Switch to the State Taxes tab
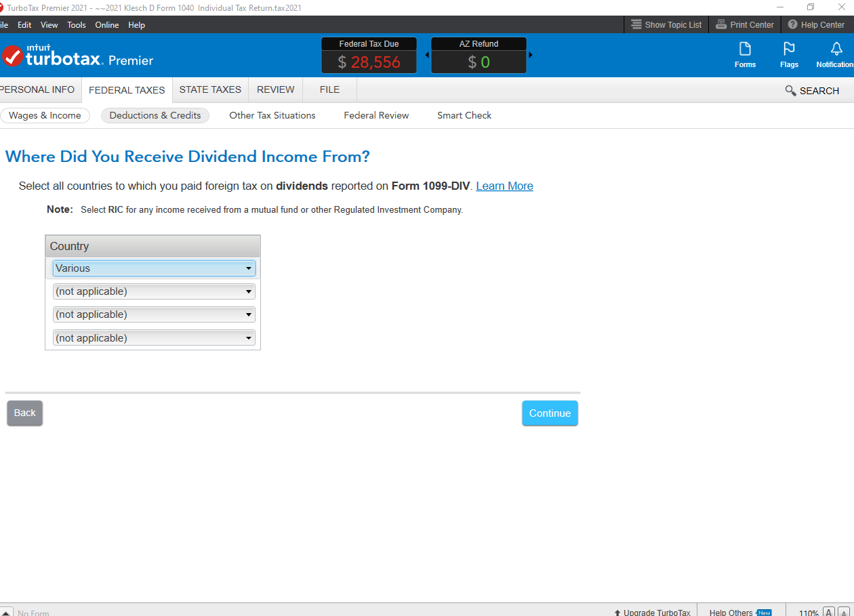Viewport: 854px width, 616px height. pos(210,89)
